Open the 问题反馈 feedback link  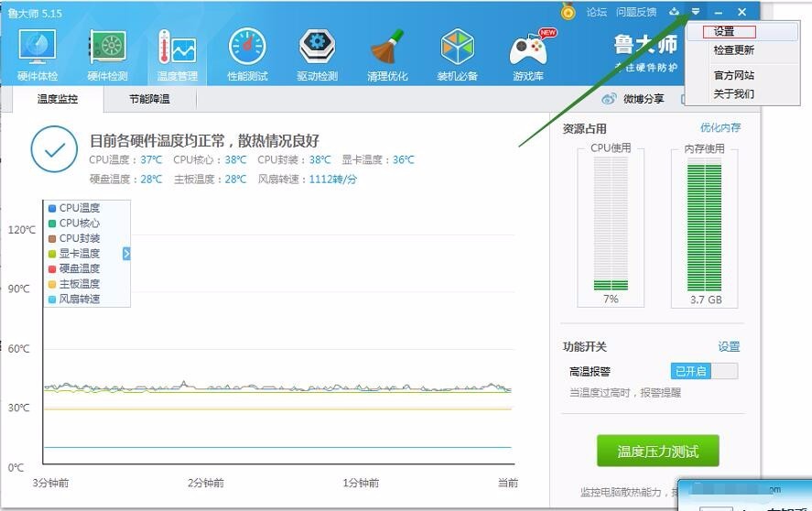coord(636,12)
